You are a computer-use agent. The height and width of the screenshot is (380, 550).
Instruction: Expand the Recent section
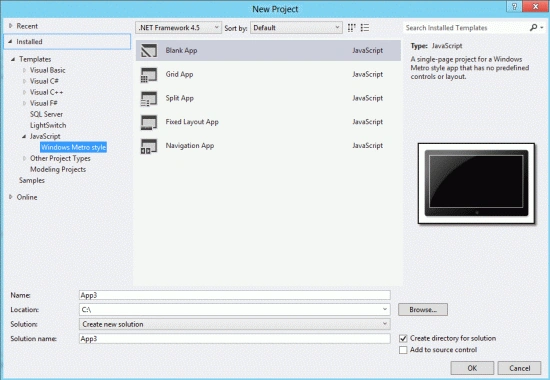(11, 26)
